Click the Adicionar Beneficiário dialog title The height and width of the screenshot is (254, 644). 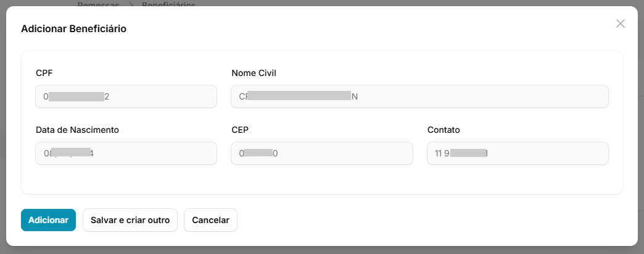74,28
